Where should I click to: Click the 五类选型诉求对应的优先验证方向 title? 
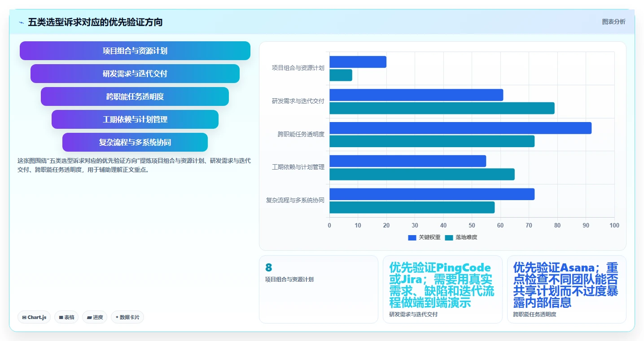coord(95,22)
